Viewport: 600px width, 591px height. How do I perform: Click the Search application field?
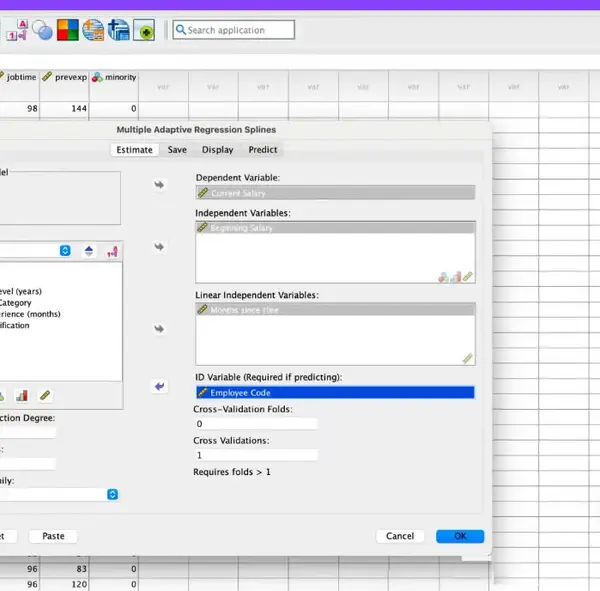(234, 30)
